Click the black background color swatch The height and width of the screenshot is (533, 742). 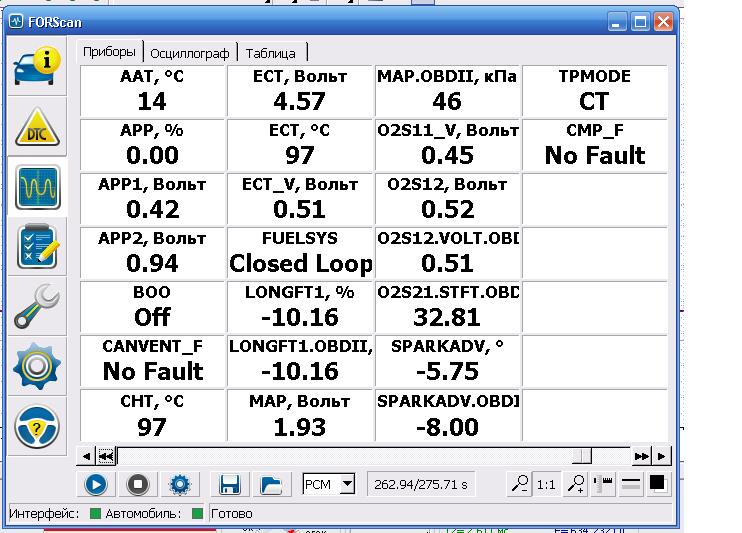pos(657,483)
